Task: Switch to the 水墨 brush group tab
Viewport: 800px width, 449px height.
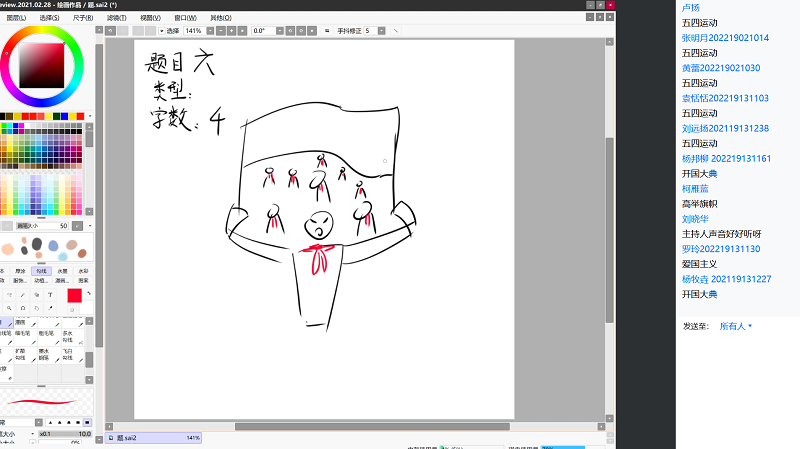Action: coord(62,271)
